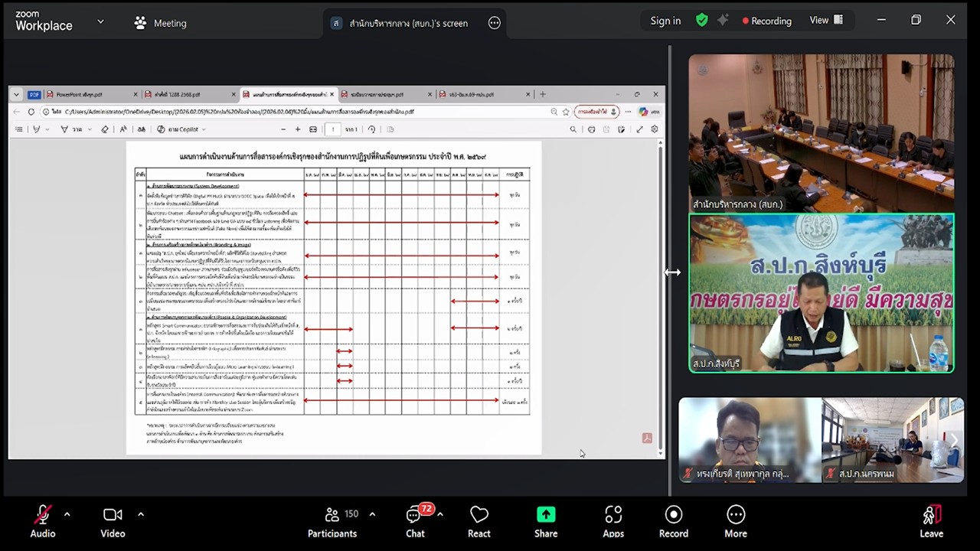This screenshot has width=980, height=551.
Task: Expand audio options arrow next to Audio
Action: pos(67,514)
